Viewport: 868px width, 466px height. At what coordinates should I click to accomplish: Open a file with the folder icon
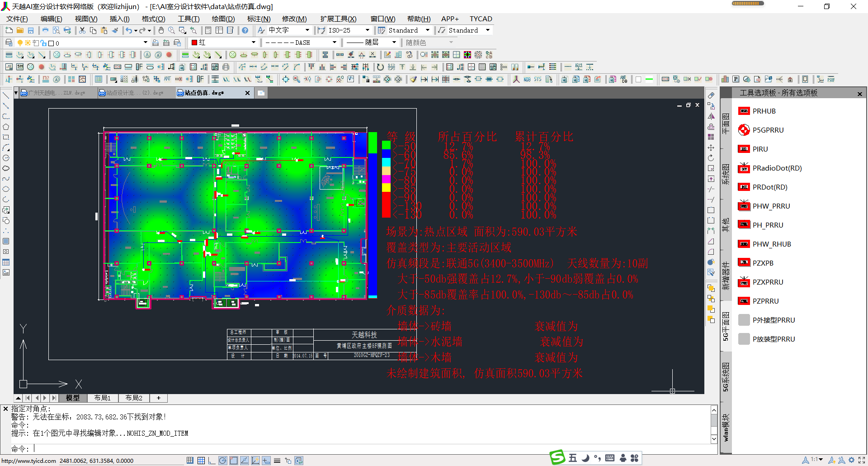[20, 30]
